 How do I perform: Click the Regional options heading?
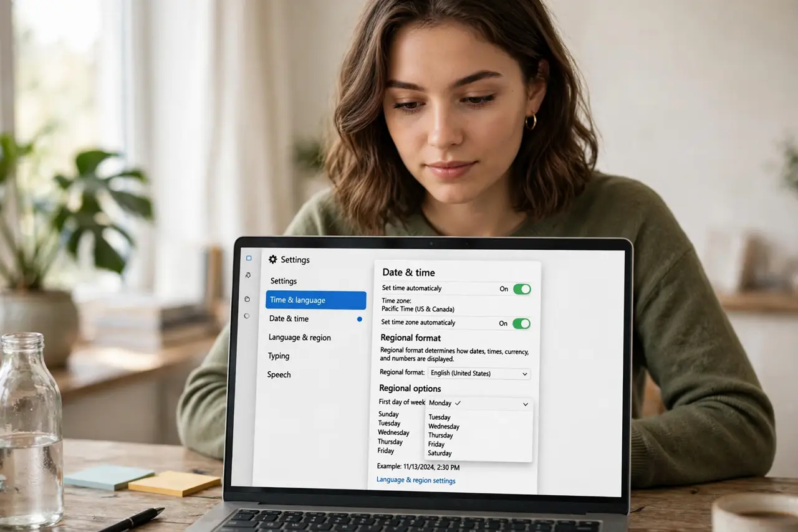click(x=410, y=389)
